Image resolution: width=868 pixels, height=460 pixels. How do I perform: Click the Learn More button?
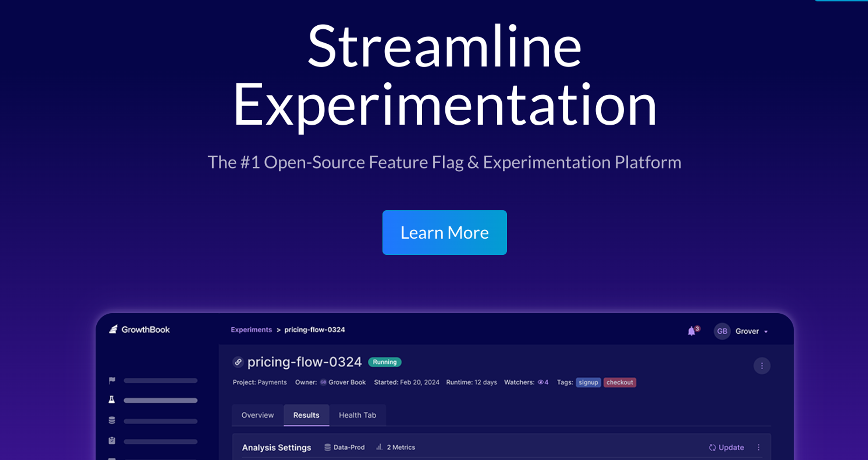[x=444, y=232]
